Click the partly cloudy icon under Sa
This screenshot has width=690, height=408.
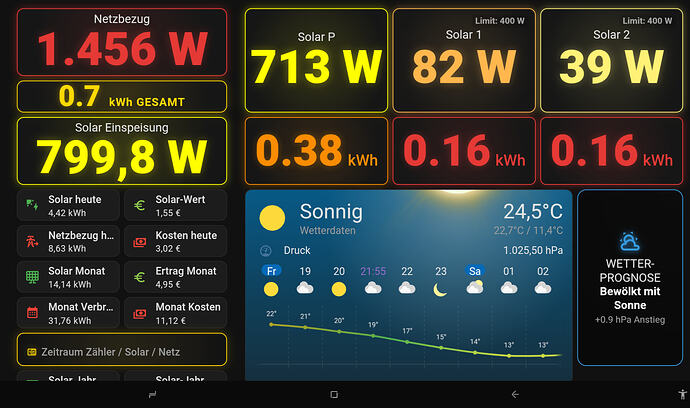click(475, 287)
